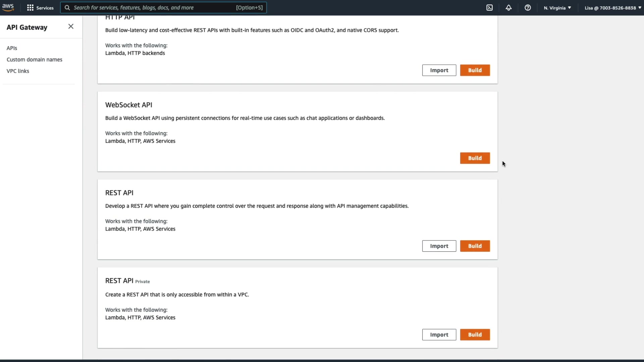Open the Services grid menu
The image size is (644, 362).
tap(40, 8)
